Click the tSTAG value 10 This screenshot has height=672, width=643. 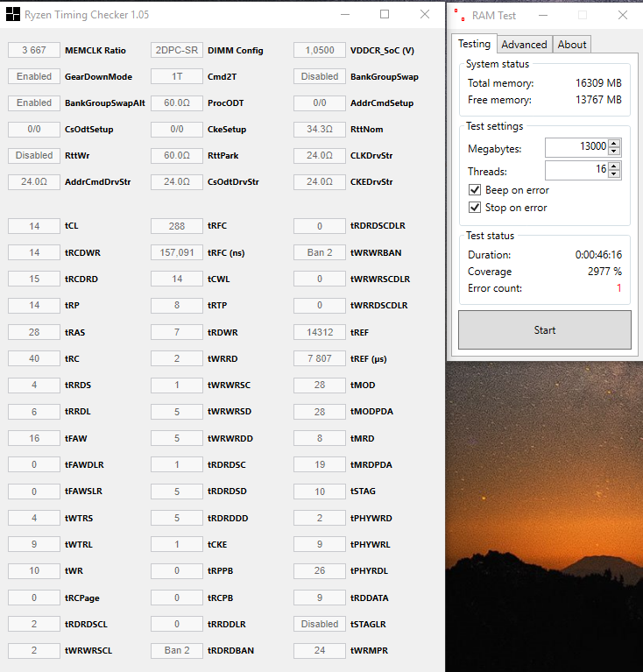click(320, 492)
